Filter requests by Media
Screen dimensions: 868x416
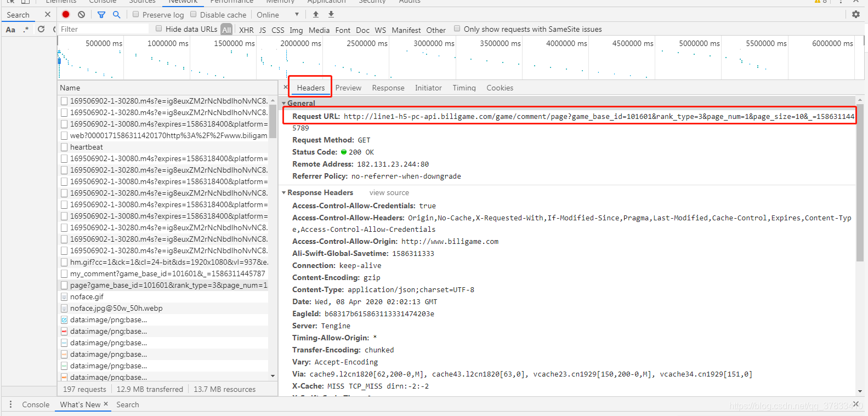pyautogui.click(x=319, y=30)
